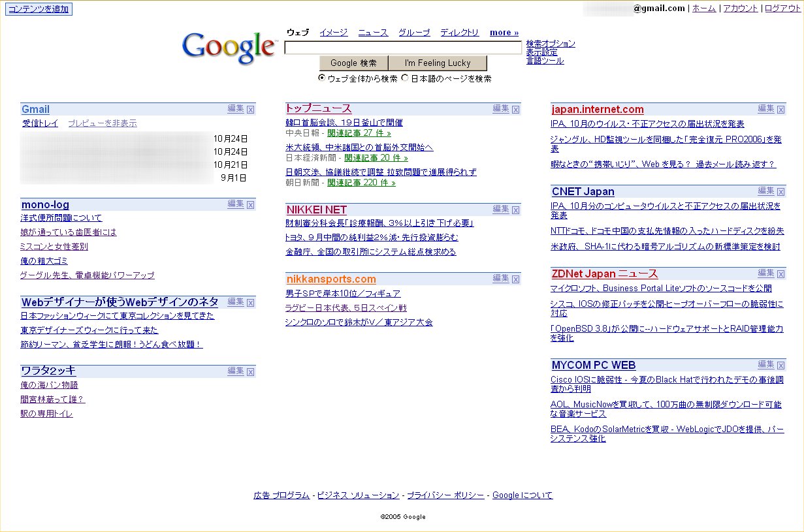Edit the Gmail module via 編集
804x532 pixels.
coord(236,109)
